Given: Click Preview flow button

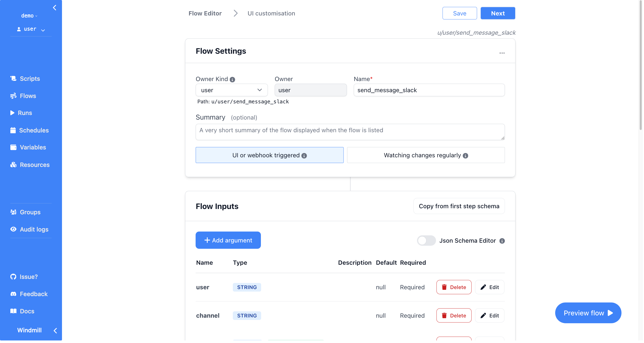Looking at the screenshot, I should pyautogui.click(x=590, y=313).
